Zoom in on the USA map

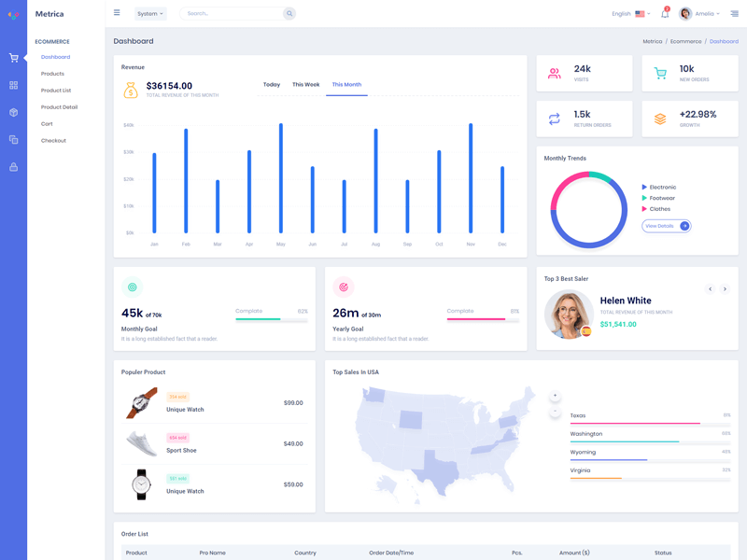click(555, 396)
